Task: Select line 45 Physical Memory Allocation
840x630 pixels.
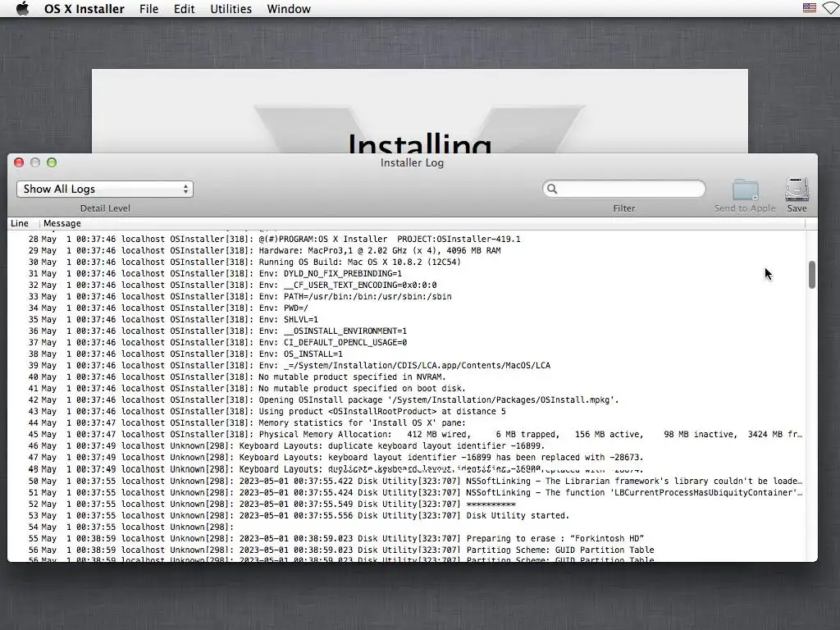Action: pos(406,435)
